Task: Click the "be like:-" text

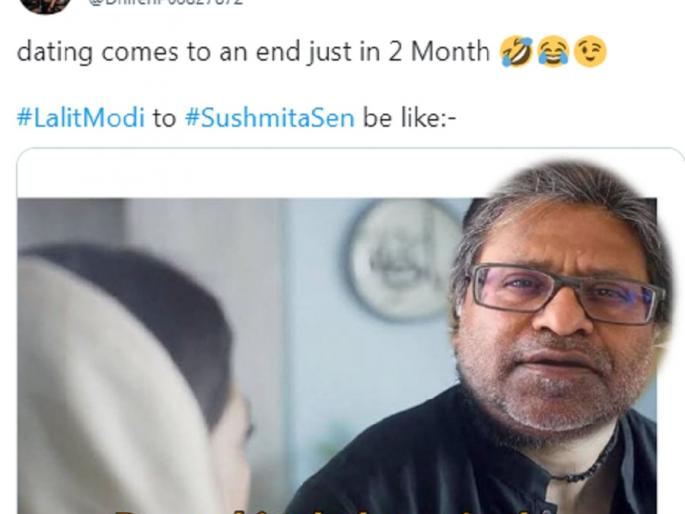Action: (408, 117)
